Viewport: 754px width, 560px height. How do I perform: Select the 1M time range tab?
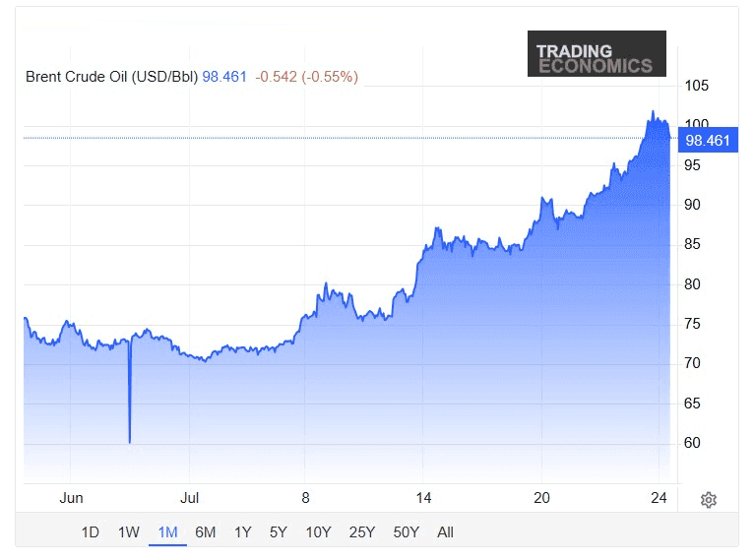click(167, 532)
